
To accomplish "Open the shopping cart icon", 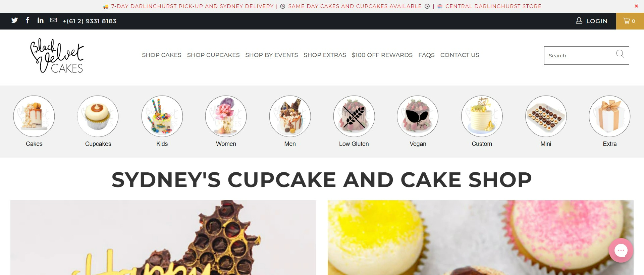I will [630, 21].
